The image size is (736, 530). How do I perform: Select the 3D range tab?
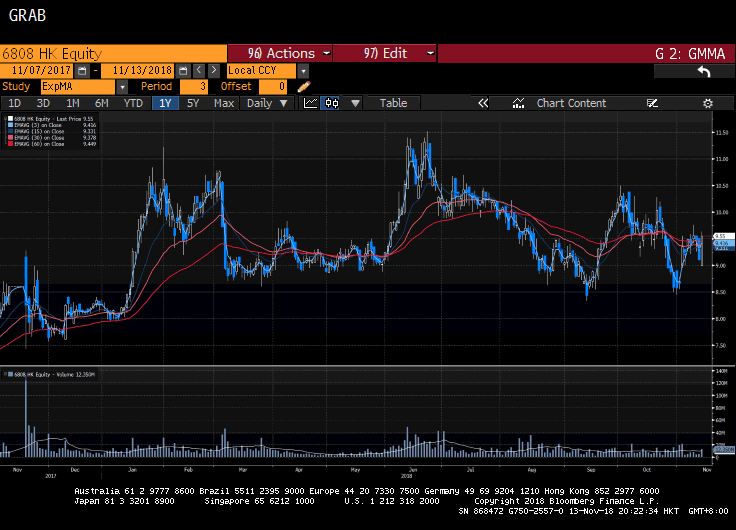click(x=43, y=103)
